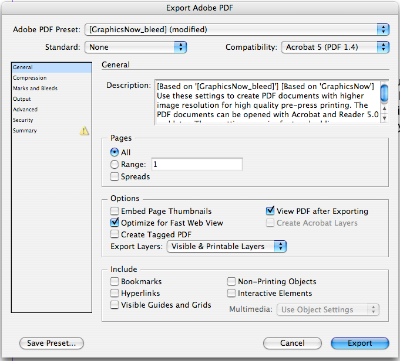Switch to the Output panel
400x361 pixels.
coord(51,99)
